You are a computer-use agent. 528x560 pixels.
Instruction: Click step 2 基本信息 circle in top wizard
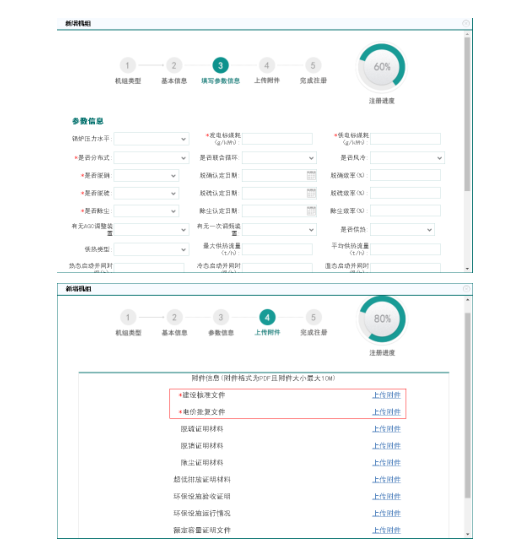point(174,66)
